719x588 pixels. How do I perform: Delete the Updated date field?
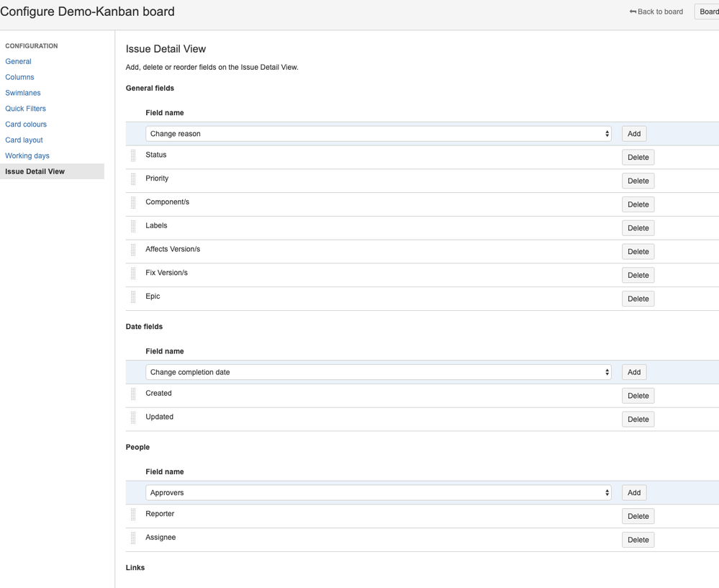point(638,418)
